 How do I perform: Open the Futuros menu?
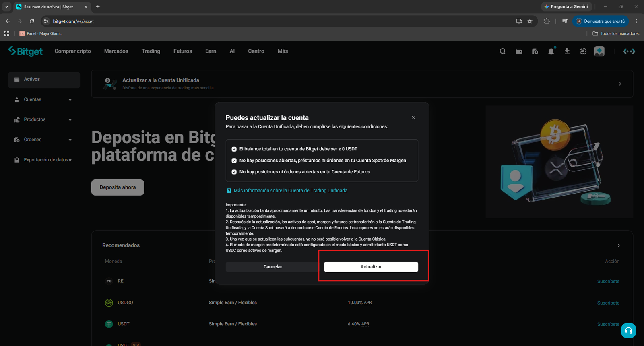183,51
